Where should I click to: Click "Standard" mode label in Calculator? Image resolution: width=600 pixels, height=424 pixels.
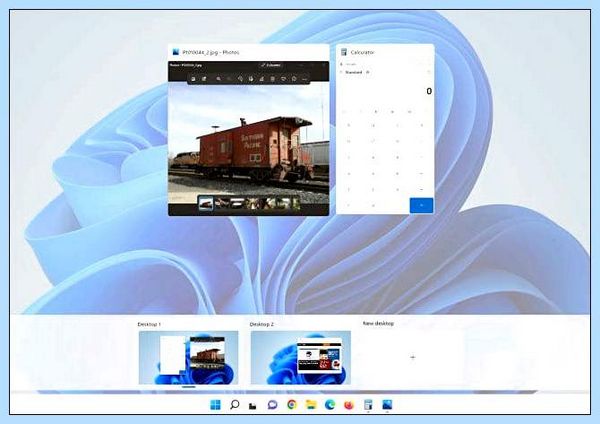pos(354,72)
